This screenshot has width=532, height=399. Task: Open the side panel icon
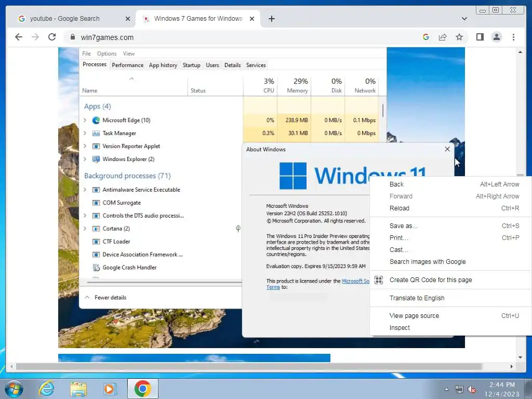click(x=480, y=37)
